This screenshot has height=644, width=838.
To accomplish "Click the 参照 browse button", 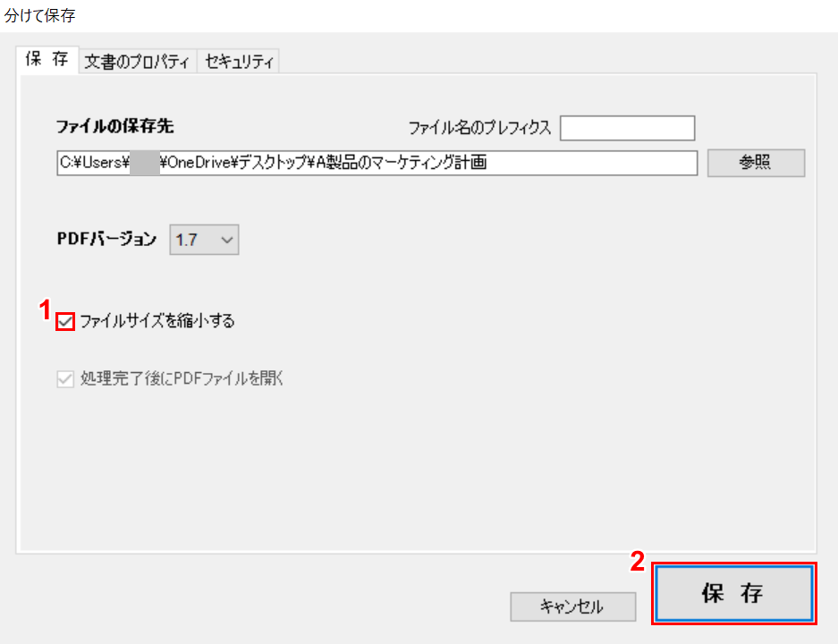I will pyautogui.click(x=756, y=163).
